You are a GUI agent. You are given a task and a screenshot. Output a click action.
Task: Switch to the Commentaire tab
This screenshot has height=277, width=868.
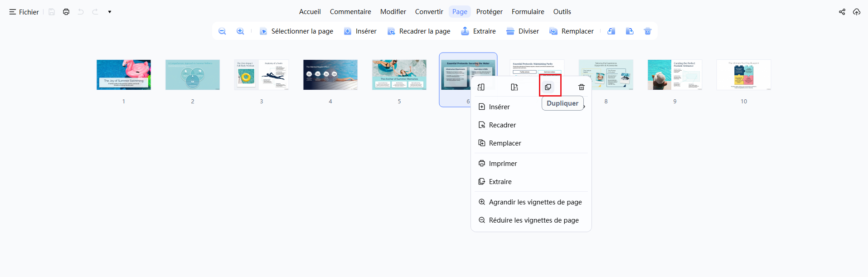(x=350, y=12)
